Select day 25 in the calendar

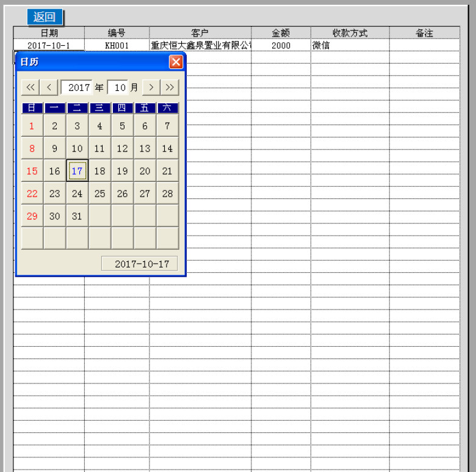point(99,193)
